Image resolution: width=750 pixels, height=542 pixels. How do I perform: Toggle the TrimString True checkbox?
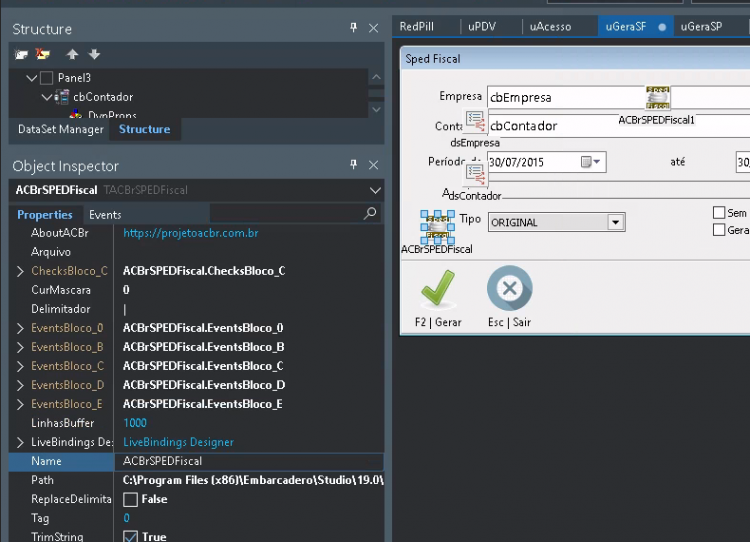130,537
